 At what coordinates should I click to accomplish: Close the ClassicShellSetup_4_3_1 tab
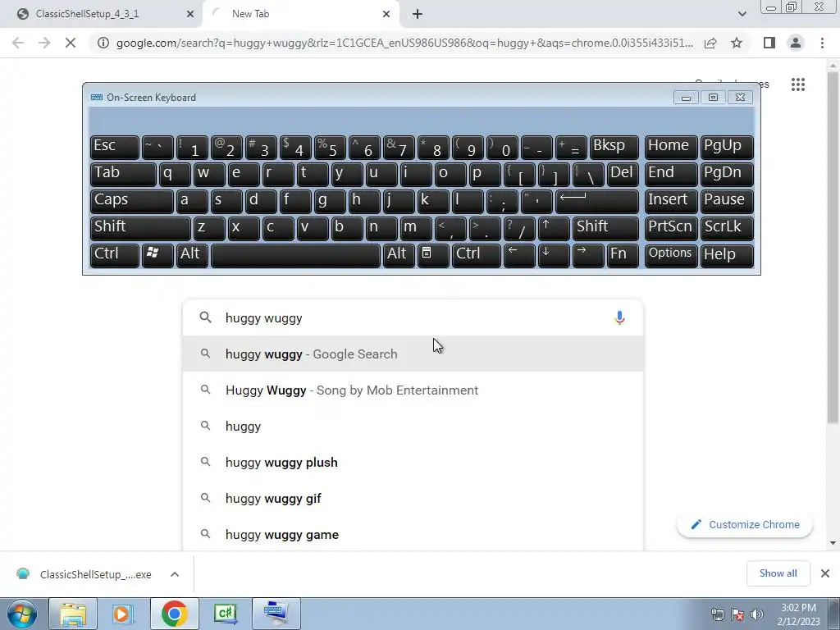coord(190,14)
